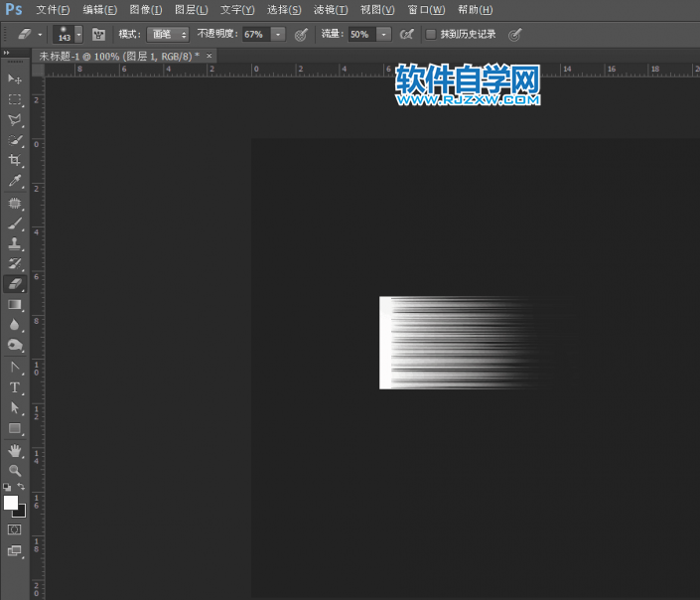Select the Clone Stamp tool
The height and width of the screenshot is (600, 700).
pyautogui.click(x=15, y=243)
